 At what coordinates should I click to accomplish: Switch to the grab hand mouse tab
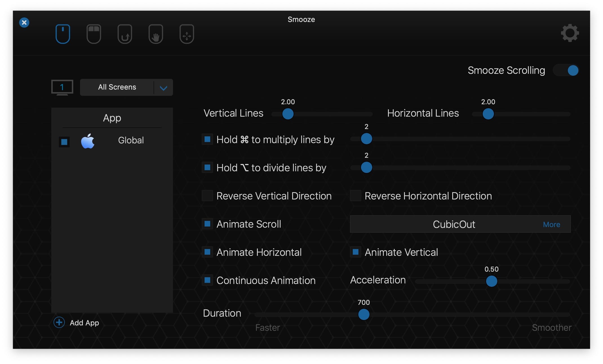(156, 34)
